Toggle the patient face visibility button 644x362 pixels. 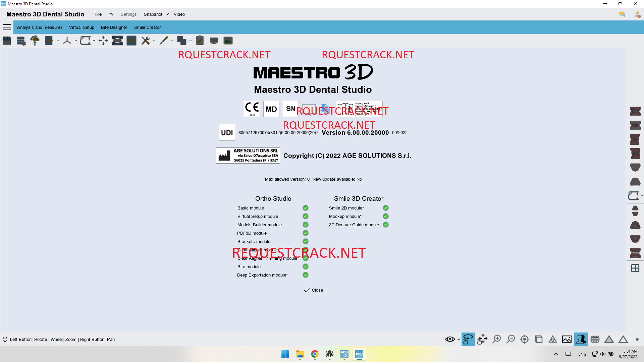pyautogui.click(x=581, y=339)
